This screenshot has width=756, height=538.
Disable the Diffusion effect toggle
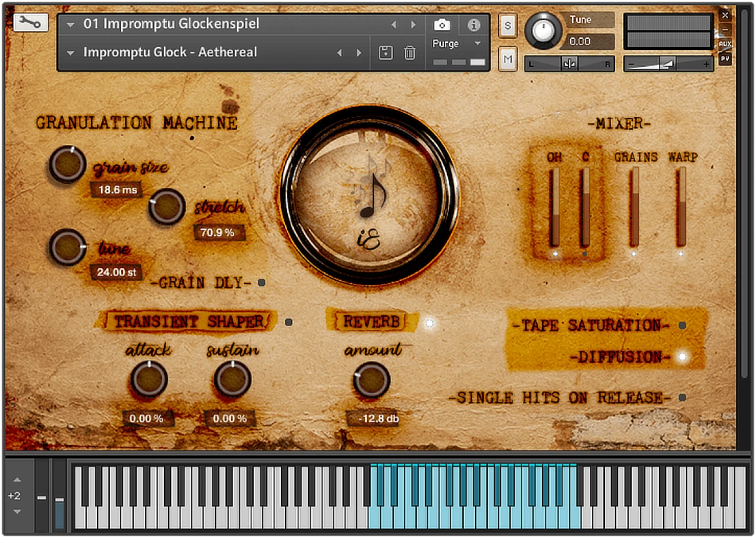(682, 357)
